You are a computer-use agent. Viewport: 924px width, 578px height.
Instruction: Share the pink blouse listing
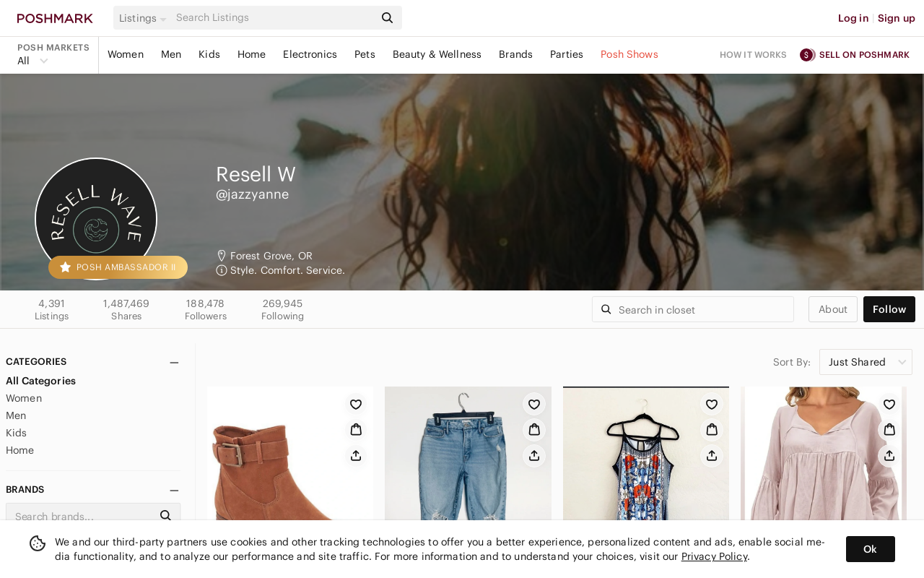tap(889, 455)
